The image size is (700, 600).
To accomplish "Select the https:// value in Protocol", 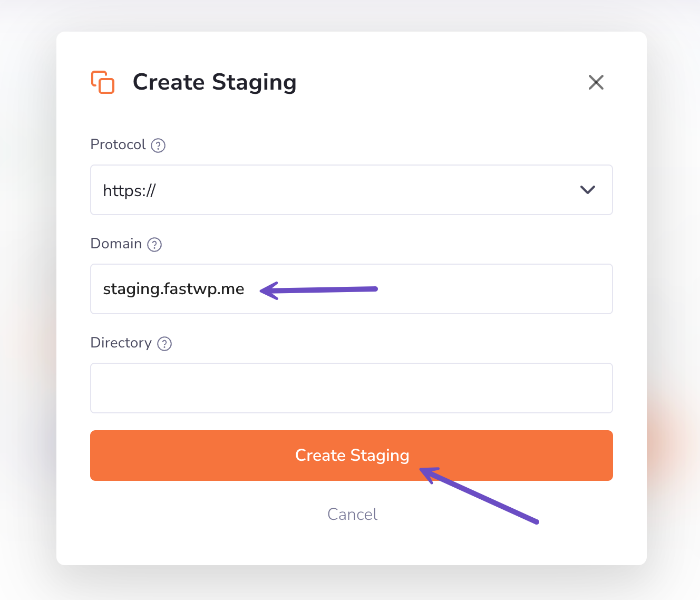I will point(129,191).
